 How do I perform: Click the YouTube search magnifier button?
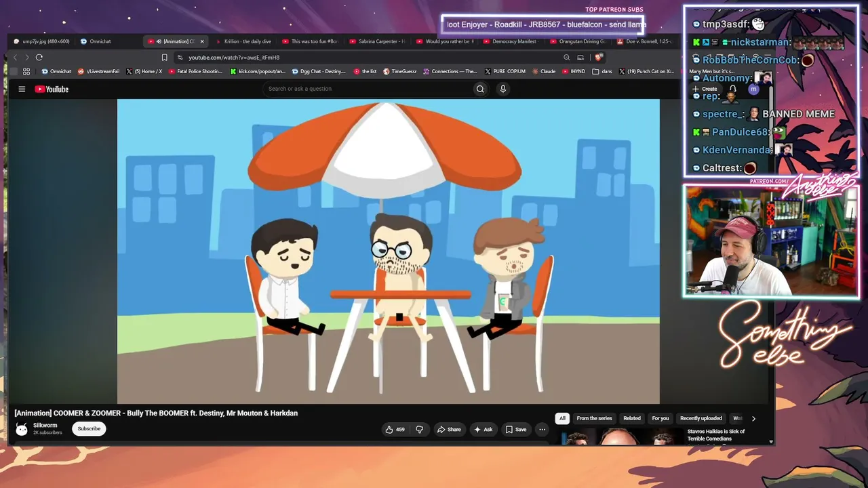click(480, 89)
